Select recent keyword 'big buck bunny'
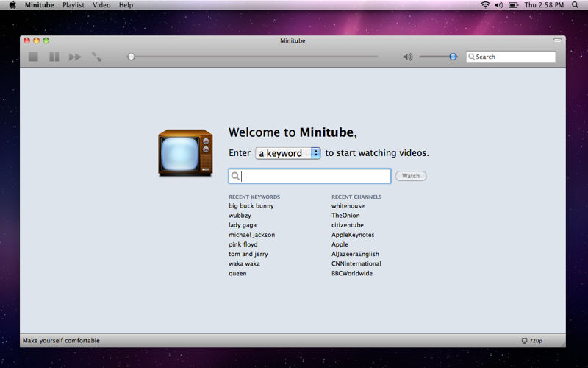 [x=251, y=206]
